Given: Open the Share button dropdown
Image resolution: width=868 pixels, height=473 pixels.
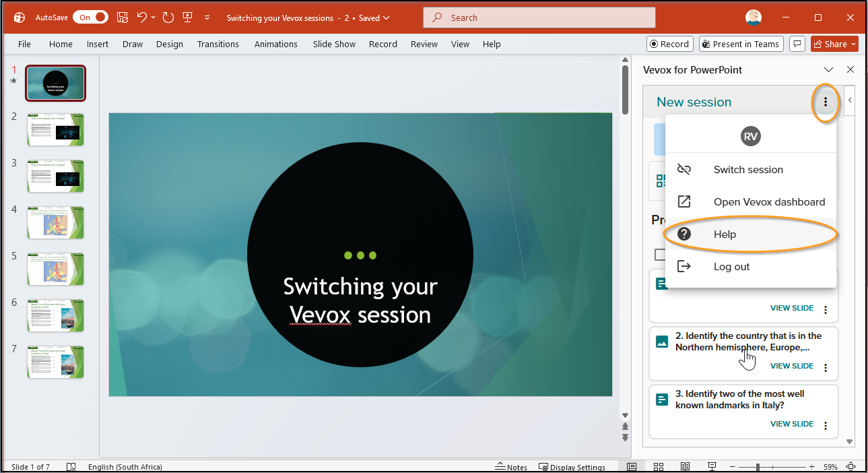Looking at the screenshot, I should 835,44.
